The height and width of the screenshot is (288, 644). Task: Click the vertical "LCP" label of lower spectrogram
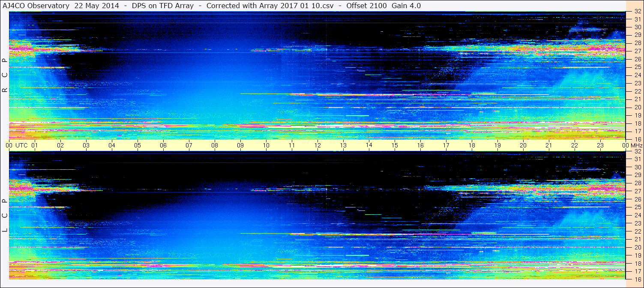coord(5,216)
